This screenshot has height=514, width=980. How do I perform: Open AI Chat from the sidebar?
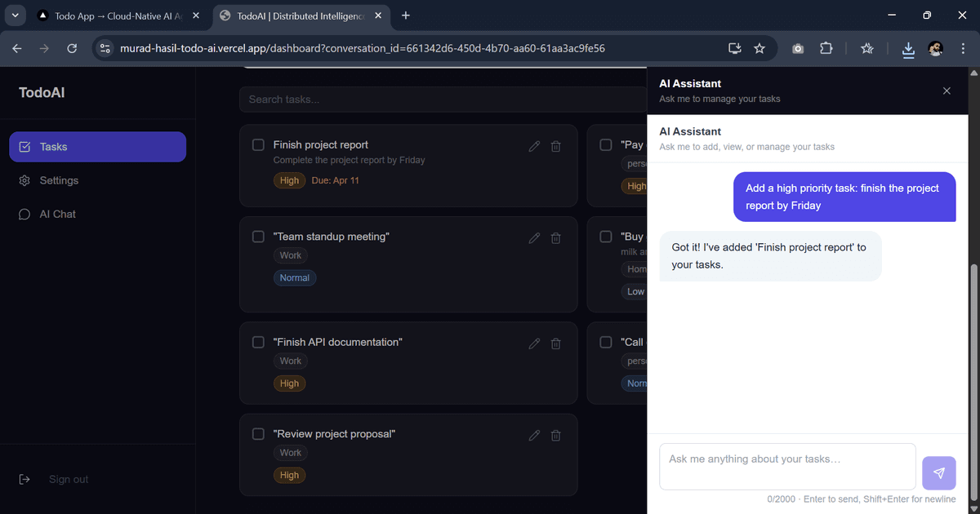56,214
